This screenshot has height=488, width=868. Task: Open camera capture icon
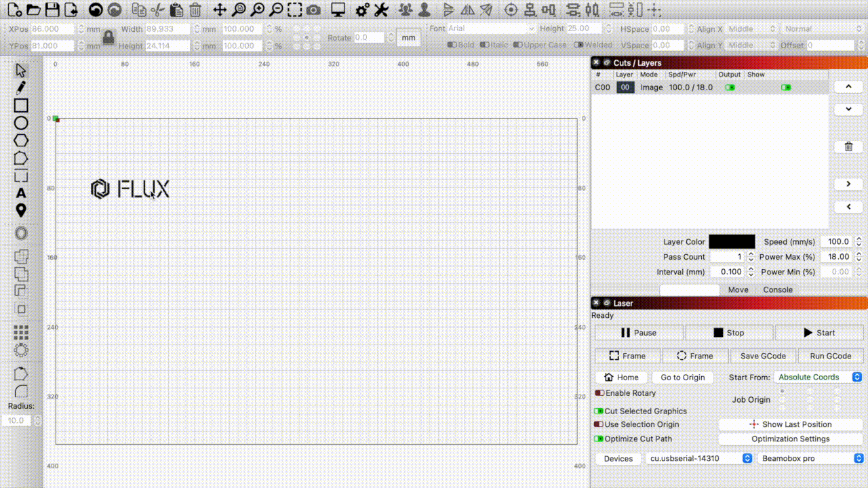coord(313,9)
